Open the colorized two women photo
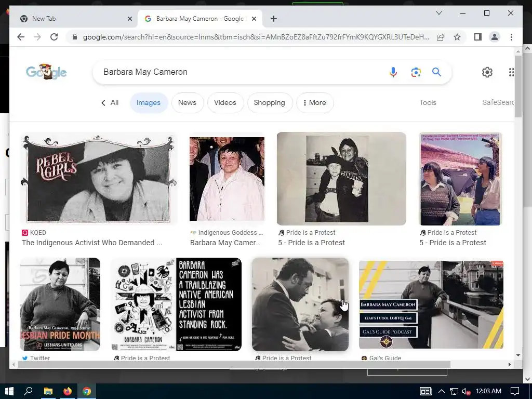The image size is (532, 399). 460,179
